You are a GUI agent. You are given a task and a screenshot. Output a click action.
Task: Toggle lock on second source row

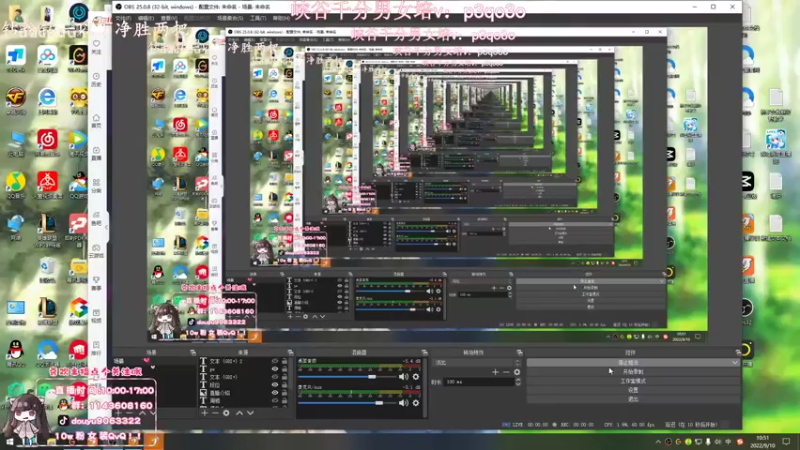pos(285,369)
